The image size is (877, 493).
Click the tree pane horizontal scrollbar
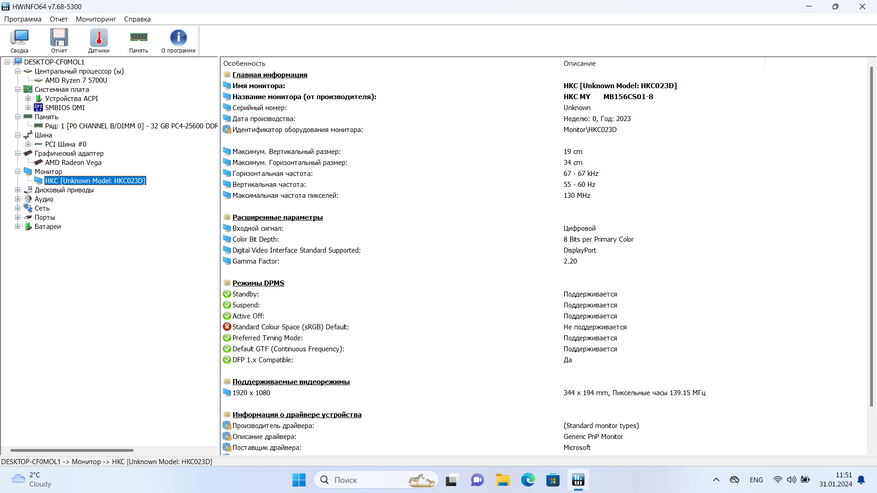[x=72, y=450]
